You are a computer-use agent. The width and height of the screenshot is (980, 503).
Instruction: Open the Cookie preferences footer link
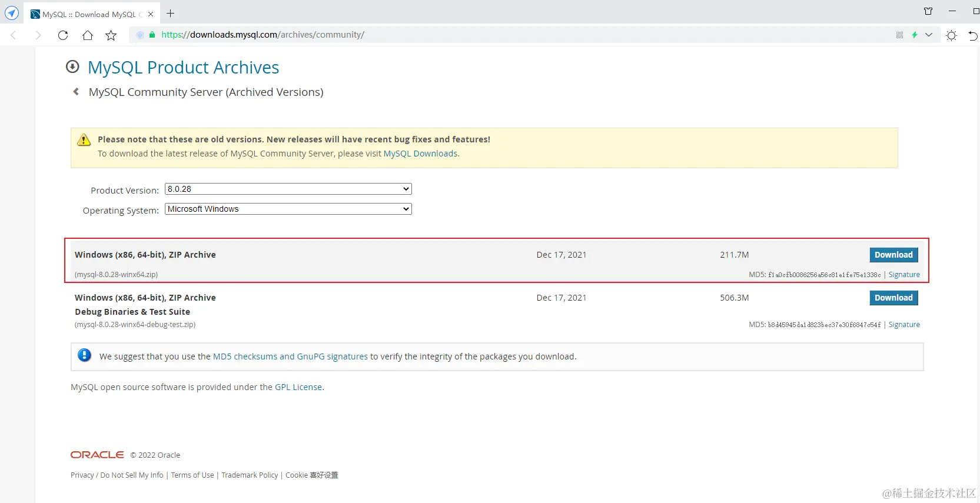click(x=312, y=475)
